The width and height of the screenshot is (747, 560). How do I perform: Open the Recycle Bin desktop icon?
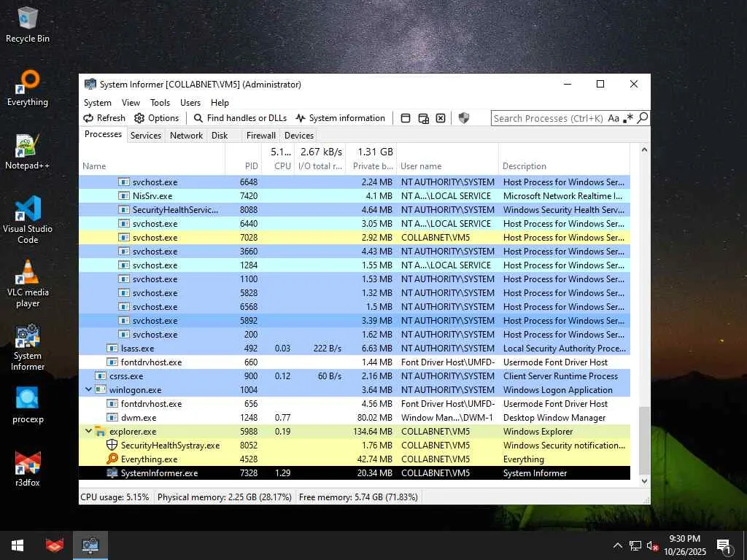click(28, 25)
